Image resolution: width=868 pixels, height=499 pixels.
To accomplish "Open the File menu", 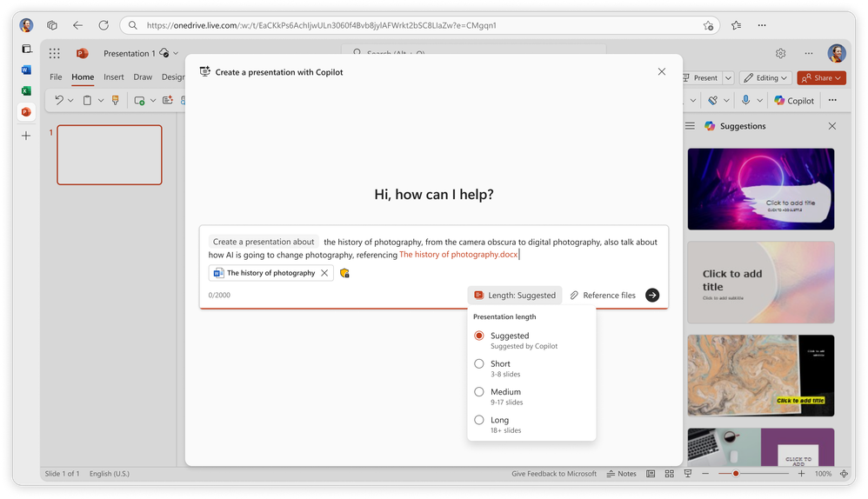I will pos(56,77).
